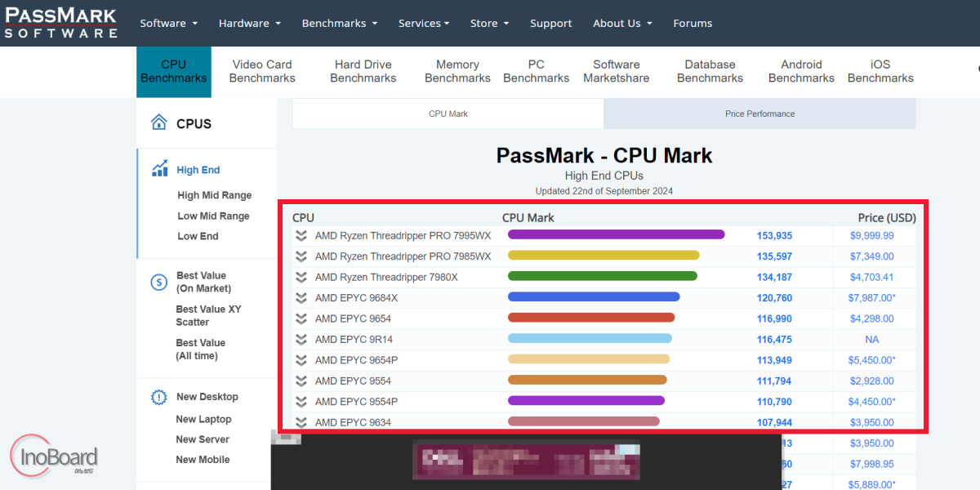This screenshot has width=980, height=490.
Task: Switch to the Price Performance tab
Action: tap(759, 114)
